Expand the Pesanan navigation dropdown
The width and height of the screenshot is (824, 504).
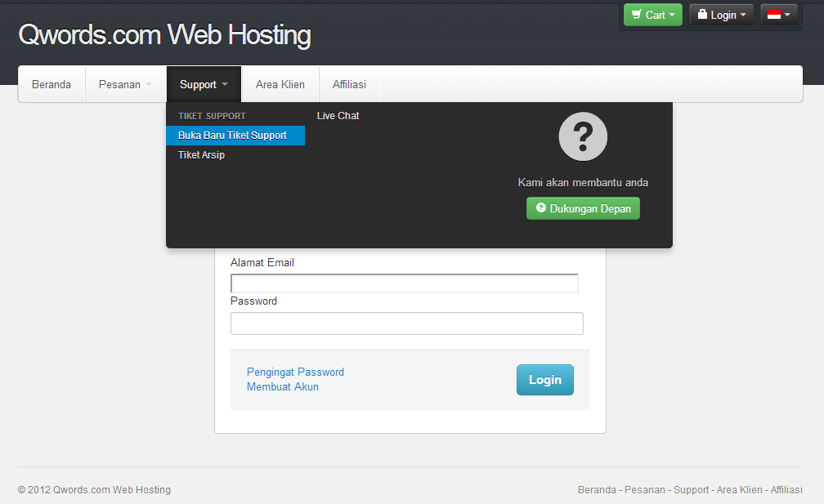tap(124, 83)
